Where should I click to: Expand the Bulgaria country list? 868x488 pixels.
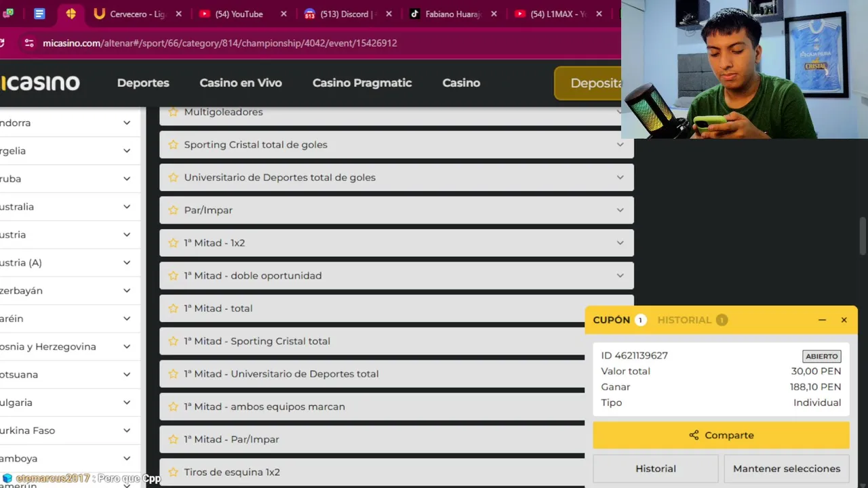click(x=127, y=403)
